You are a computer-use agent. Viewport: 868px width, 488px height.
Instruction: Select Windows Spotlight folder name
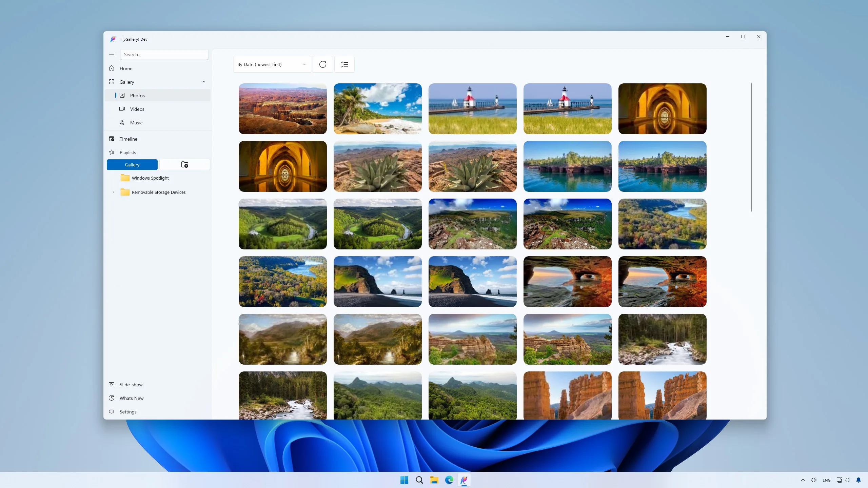150,178
